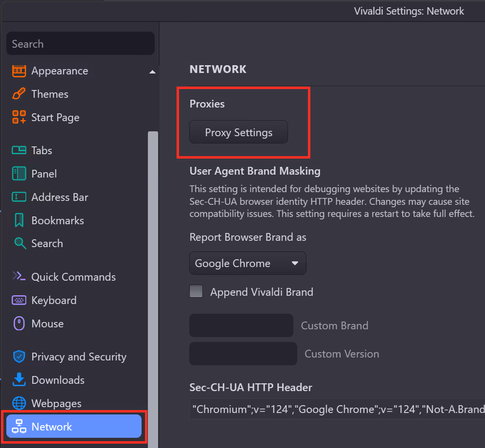The image size is (485, 448).
Task: Click the Quick Commands chevron icon
Action: point(18,276)
